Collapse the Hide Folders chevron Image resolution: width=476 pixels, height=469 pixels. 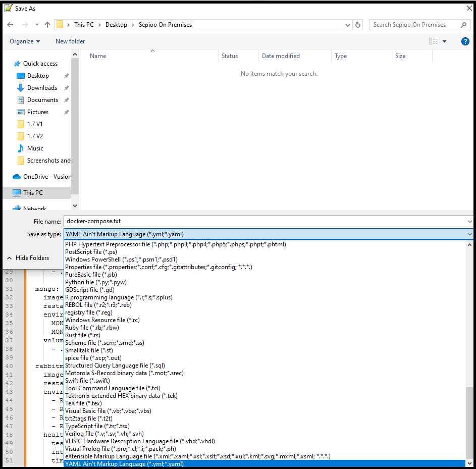coord(9,258)
